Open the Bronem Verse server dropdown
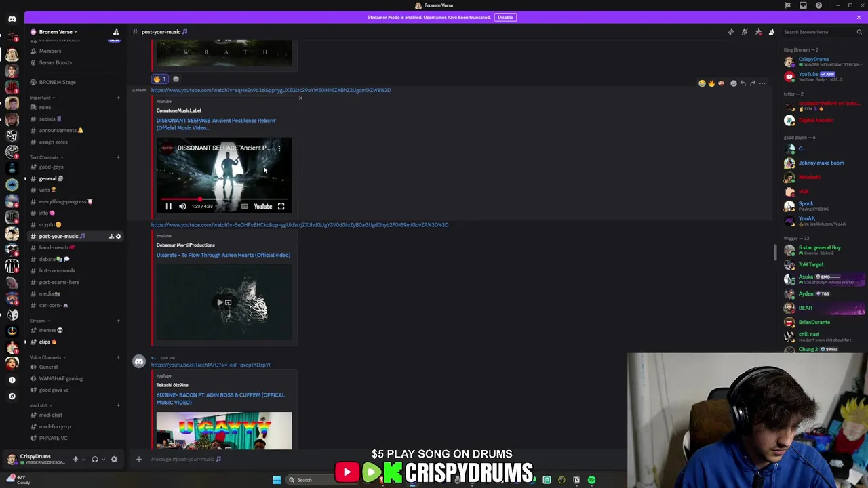Image resolution: width=868 pixels, height=488 pixels. click(x=58, y=32)
